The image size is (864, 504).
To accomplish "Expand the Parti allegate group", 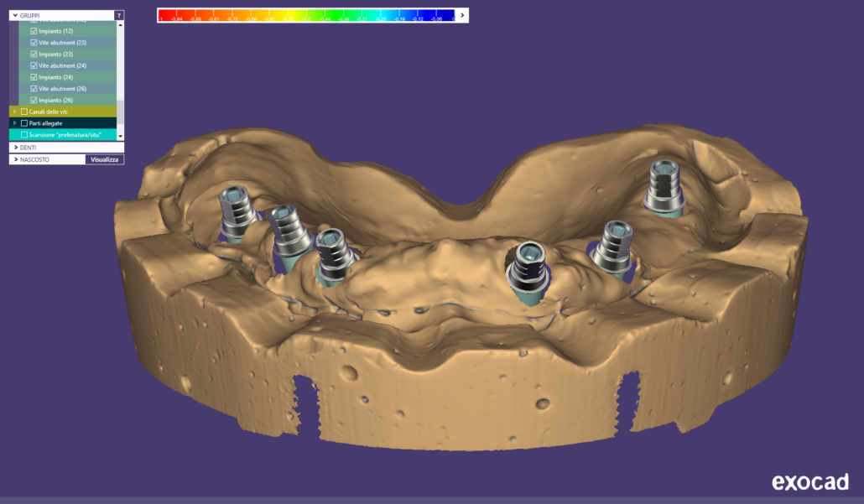I will pos(14,122).
